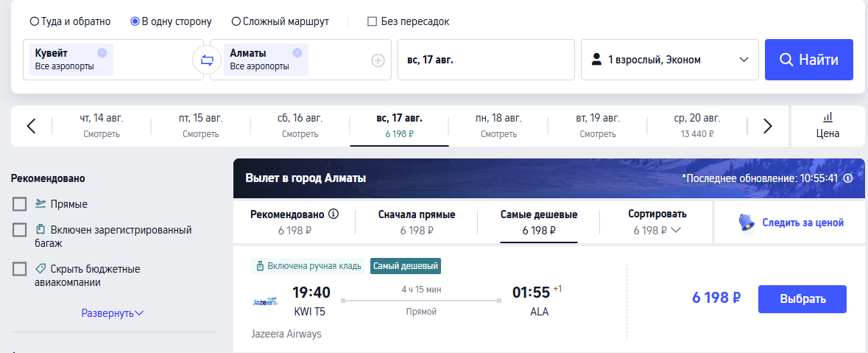
Task: Click info icon next to Рекомендовано
Action: point(334,214)
